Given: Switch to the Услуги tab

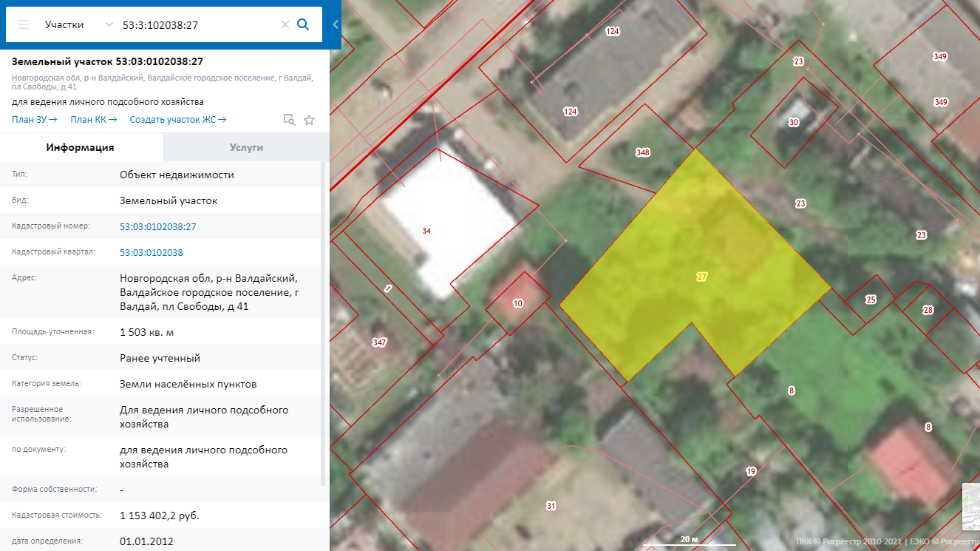Looking at the screenshot, I should pos(246,147).
